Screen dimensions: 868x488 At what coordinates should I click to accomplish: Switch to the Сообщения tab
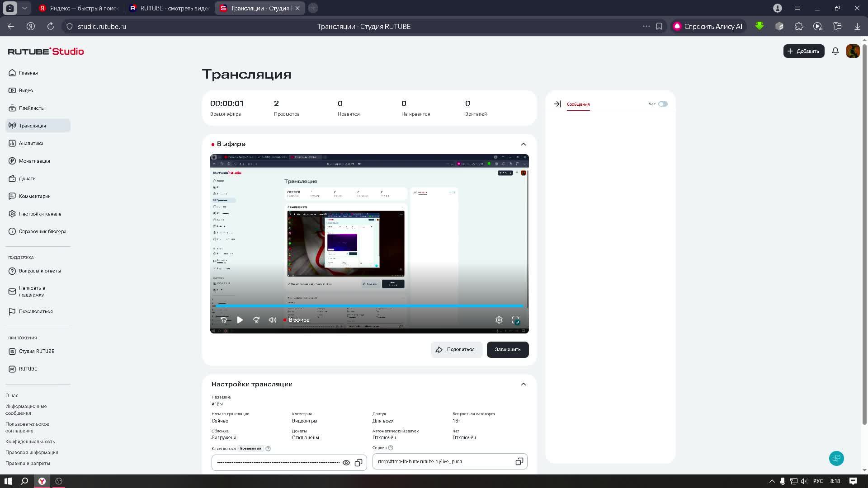(x=578, y=104)
